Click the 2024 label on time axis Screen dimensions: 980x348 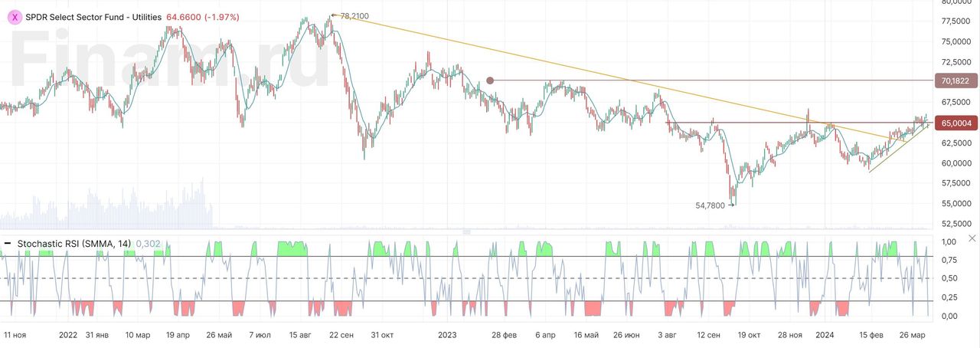point(825,335)
